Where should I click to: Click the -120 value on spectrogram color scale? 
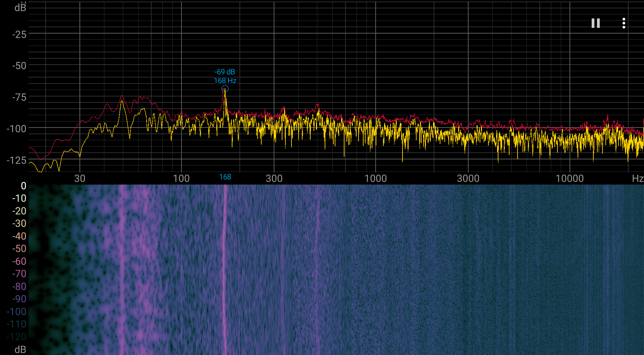(x=16, y=337)
